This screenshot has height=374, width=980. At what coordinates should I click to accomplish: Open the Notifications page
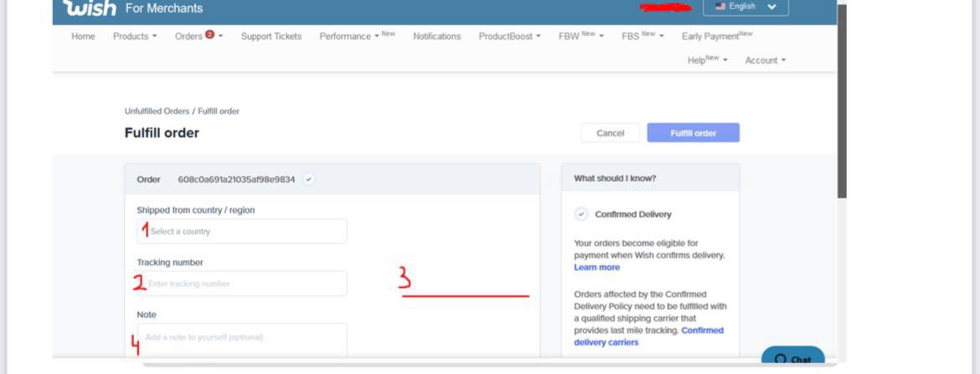436,36
